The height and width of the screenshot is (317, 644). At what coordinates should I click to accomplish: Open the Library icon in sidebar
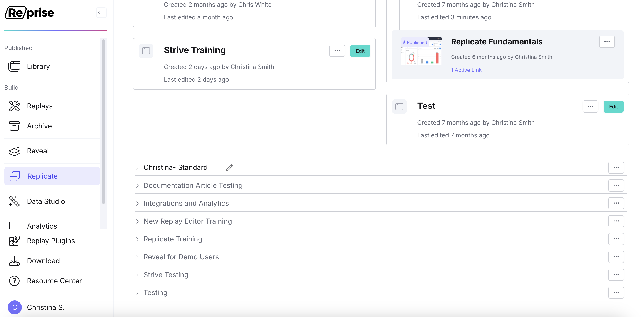click(x=14, y=66)
